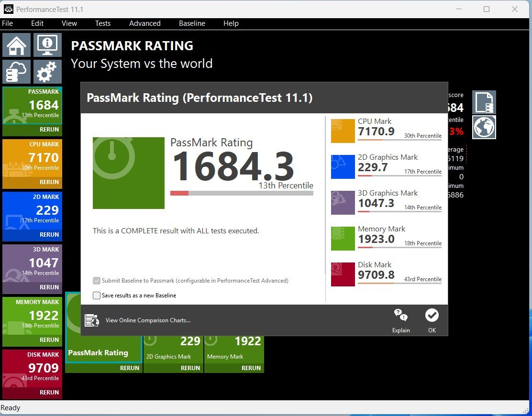Click the blue 2D Graphics Mark icon
The image size is (532, 416).
(x=343, y=167)
